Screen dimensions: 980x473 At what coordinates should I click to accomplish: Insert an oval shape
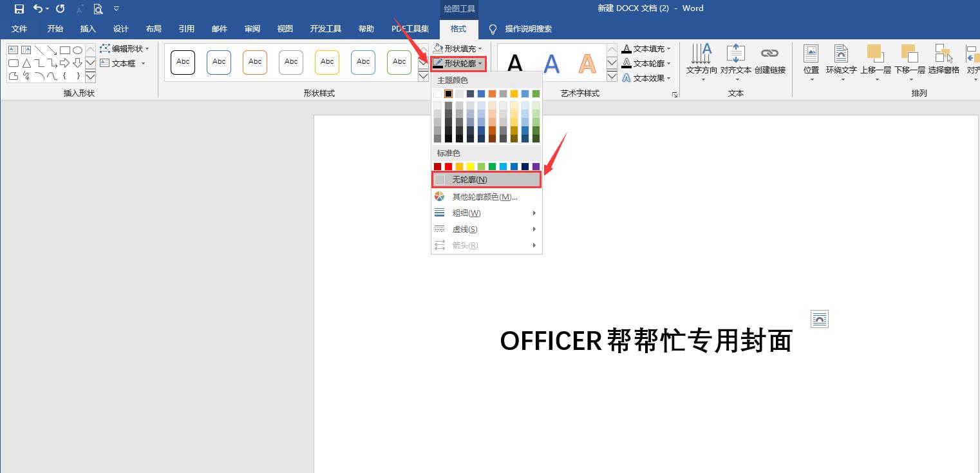click(77, 49)
